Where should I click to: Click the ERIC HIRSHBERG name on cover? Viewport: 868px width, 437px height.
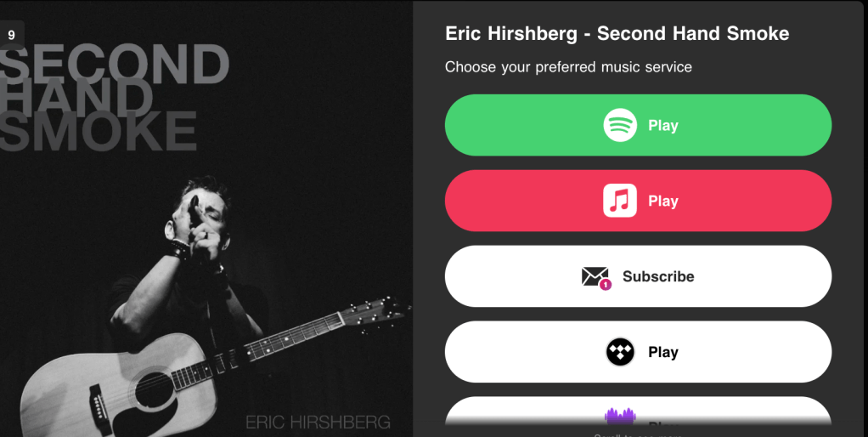[318, 422]
